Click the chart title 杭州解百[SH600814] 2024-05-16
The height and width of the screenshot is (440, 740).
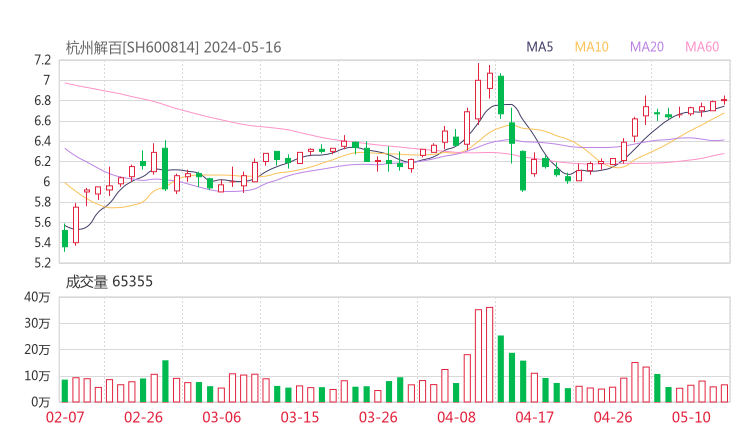coord(173,47)
